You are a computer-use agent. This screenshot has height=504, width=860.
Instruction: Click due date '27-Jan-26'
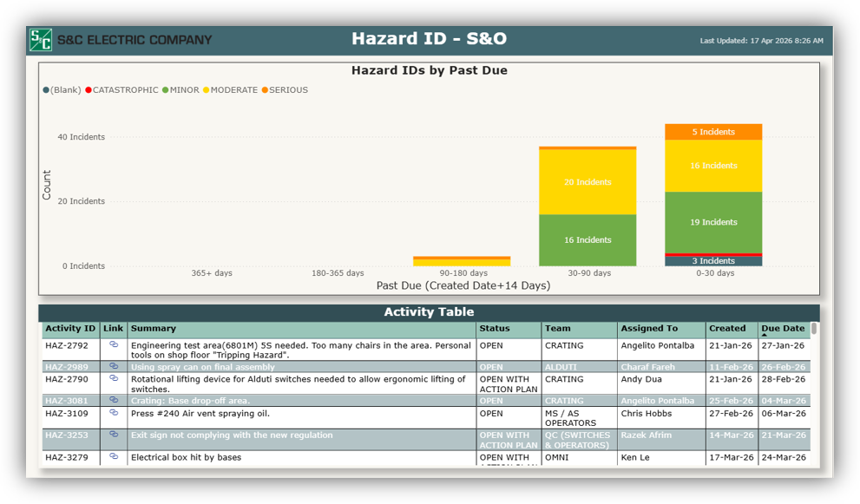(x=783, y=345)
